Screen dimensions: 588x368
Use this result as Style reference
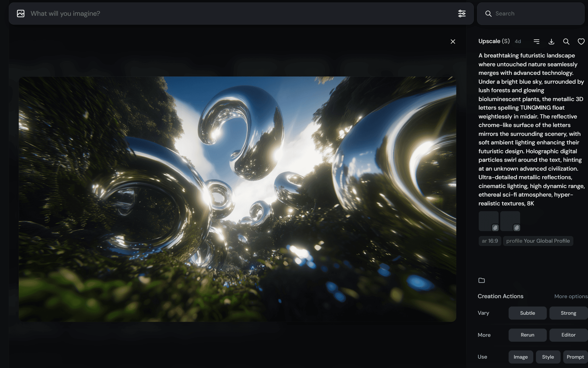(x=548, y=357)
